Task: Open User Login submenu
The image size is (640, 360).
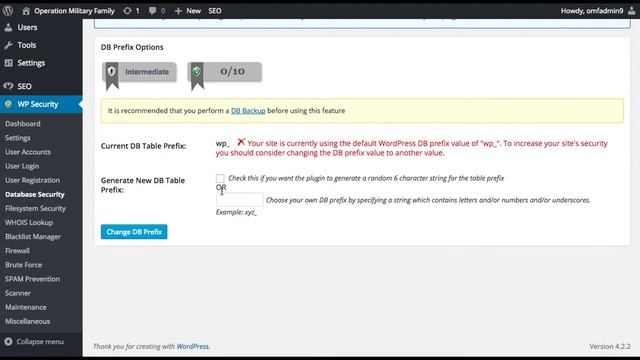Action: [22, 166]
